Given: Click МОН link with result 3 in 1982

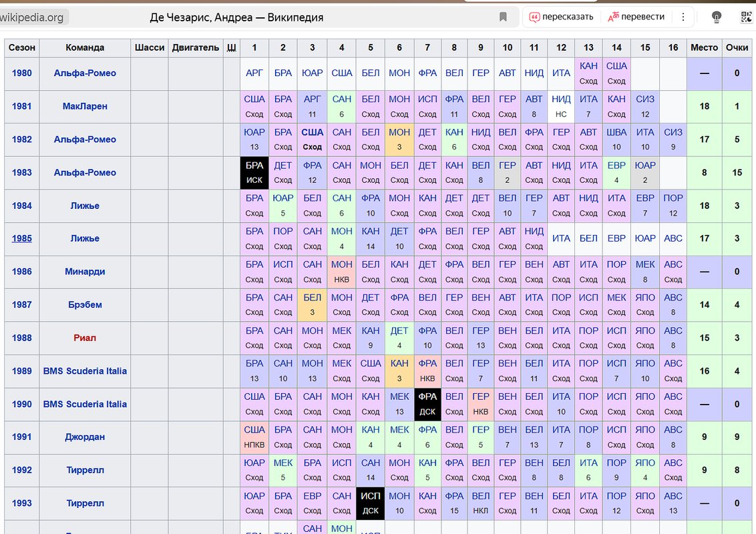Looking at the screenshot, I should click(399, 132).
